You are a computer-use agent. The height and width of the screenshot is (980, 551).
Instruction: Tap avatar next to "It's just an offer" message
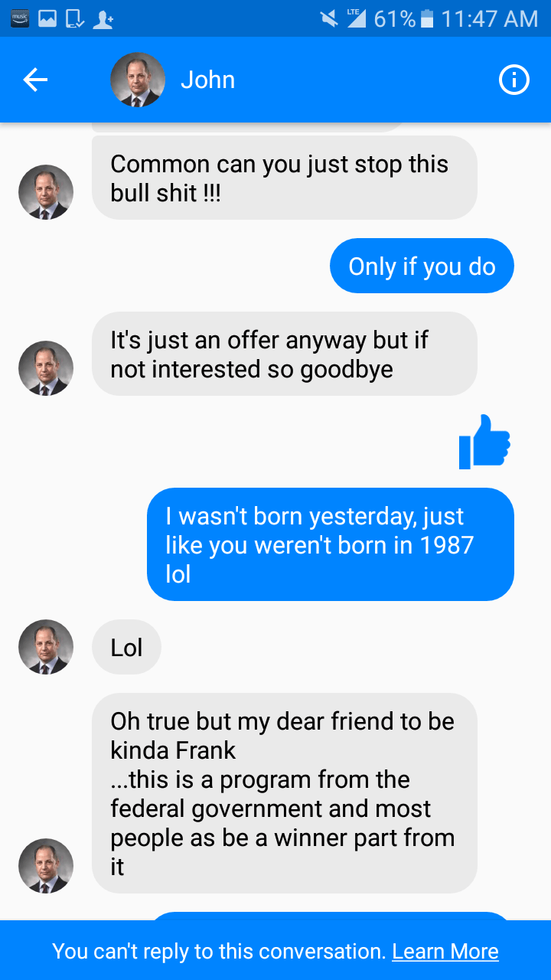pyautogui.click(x=46, y=368)
